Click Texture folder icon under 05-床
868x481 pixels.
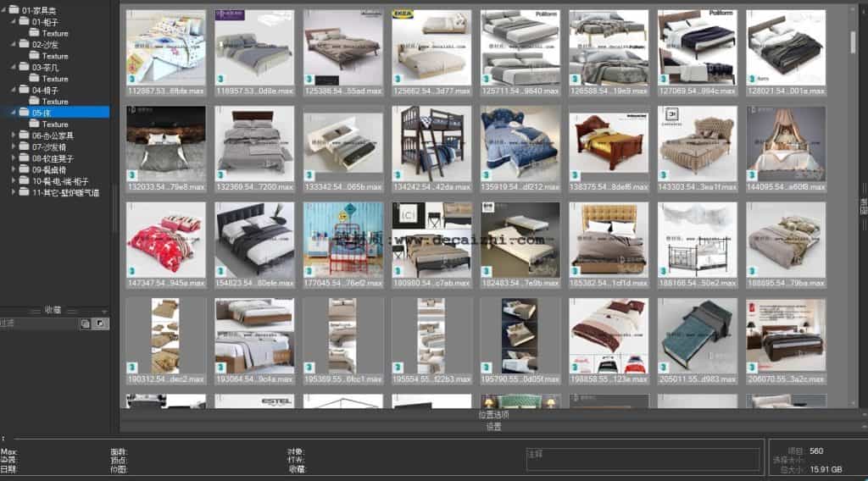pyautogui.click(x=35, y=124)
